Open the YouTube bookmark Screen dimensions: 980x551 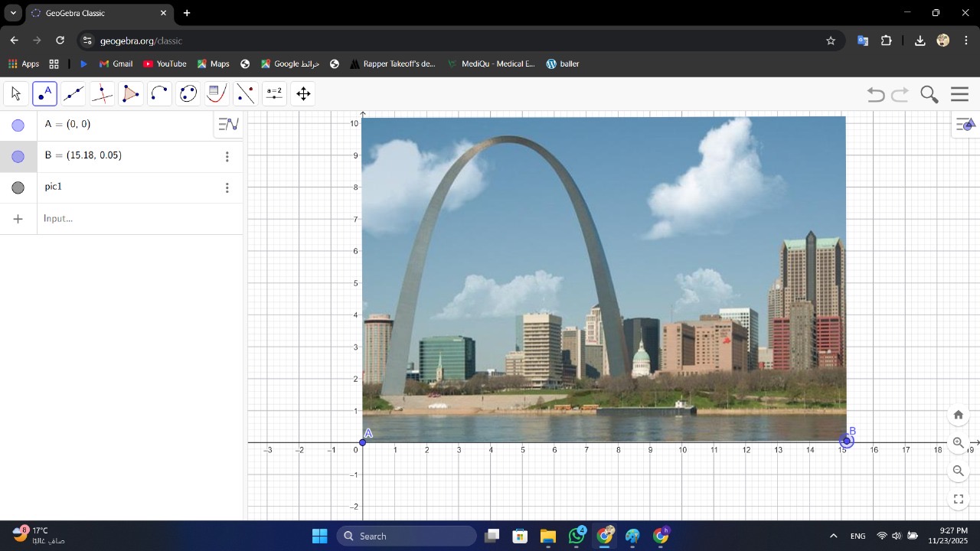(165, 64)
